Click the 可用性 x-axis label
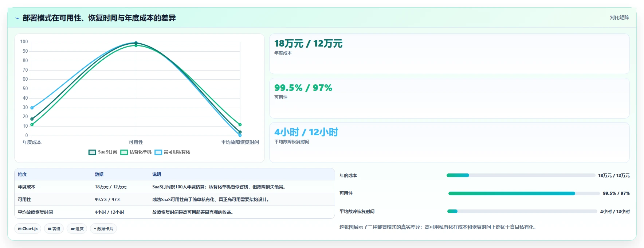Screen dimensions: 644x248 tap(136, 142)
